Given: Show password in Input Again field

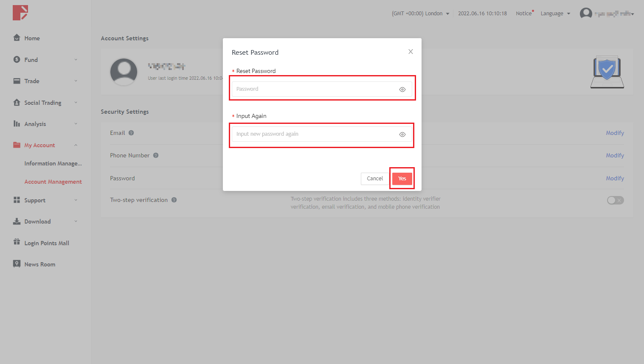Looking at the screenshot, I should click(x=402, y=134).
